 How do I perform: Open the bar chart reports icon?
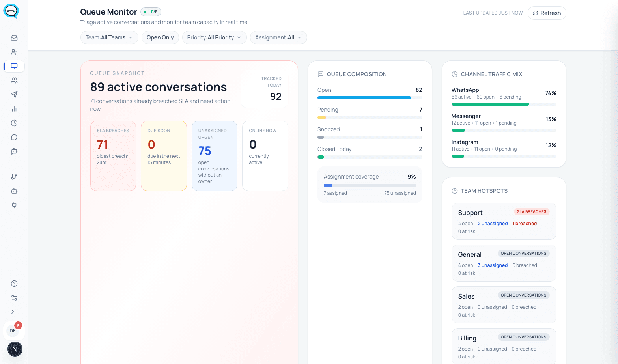[14, 109]
